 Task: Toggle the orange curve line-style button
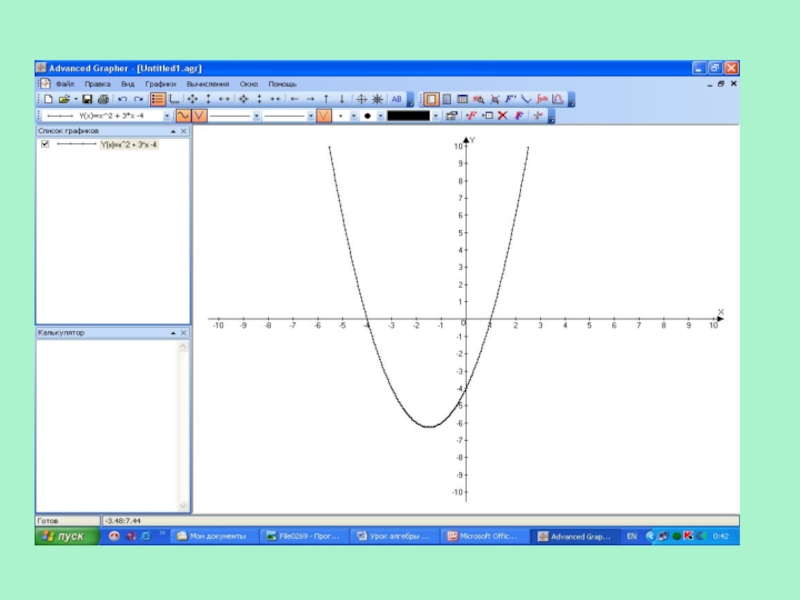pos(184,116)
